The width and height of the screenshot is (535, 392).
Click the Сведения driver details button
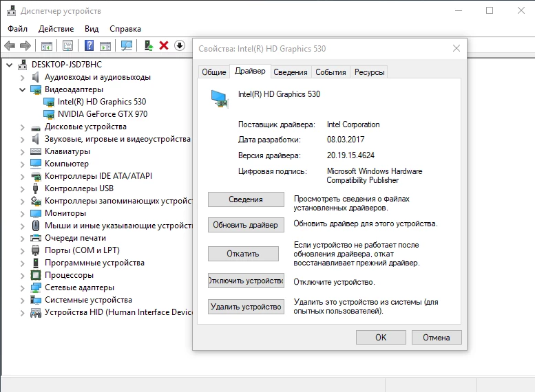(246, 199)
